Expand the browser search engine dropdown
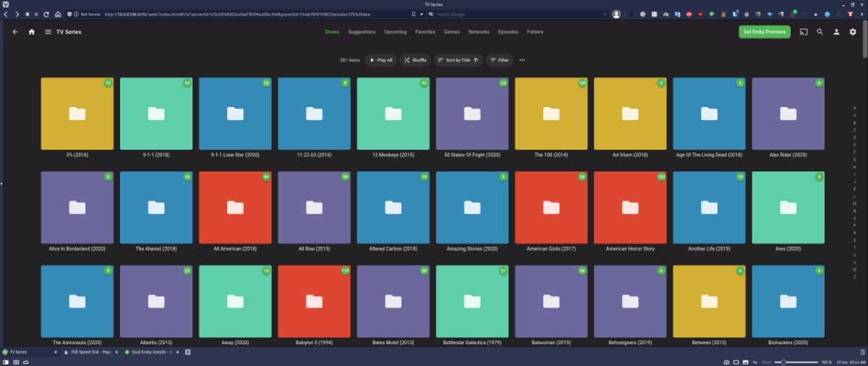The image size is (868, 366). coord(432,14)
